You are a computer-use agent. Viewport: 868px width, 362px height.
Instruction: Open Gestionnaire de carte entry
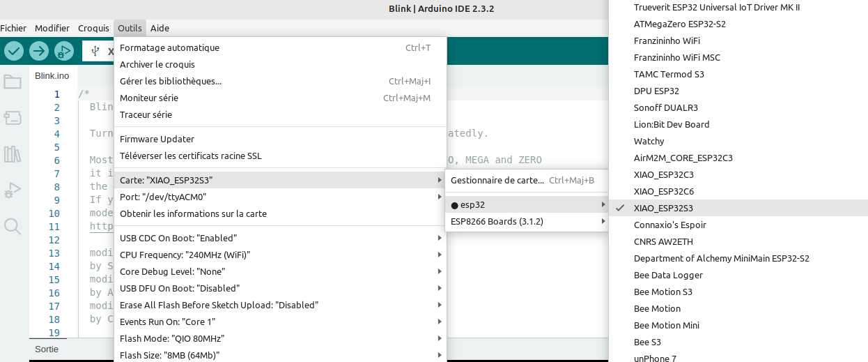point(497,181)
